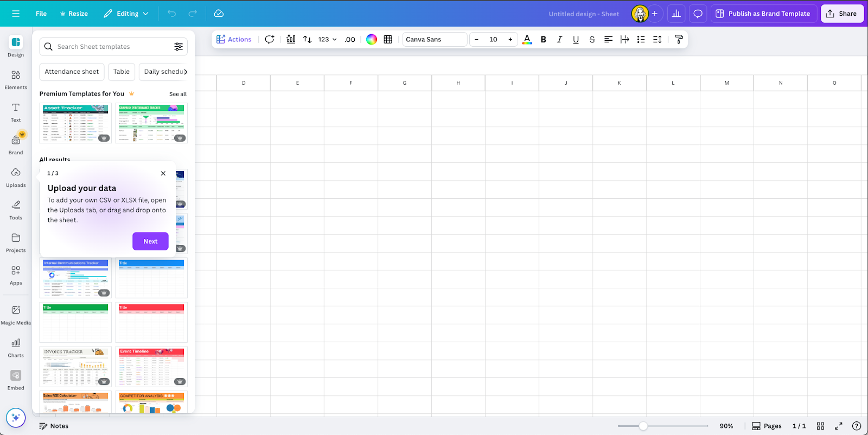The height and width of the screenshot is (435, 868).
Task: Open the Uploads tab in sidebar
Action: [x=16, y=177]
